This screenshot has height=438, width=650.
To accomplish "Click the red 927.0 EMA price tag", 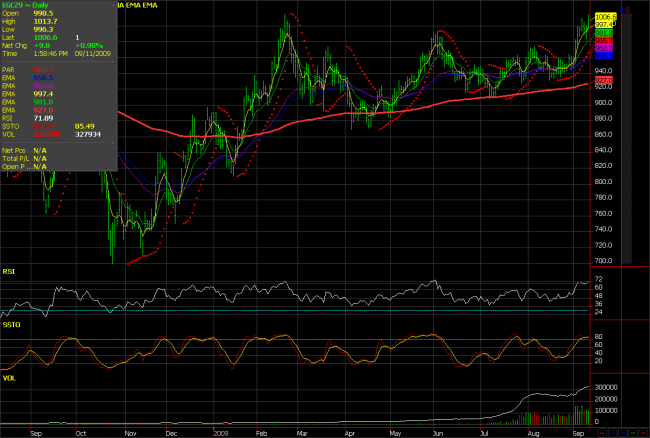I will pos(604,80).
